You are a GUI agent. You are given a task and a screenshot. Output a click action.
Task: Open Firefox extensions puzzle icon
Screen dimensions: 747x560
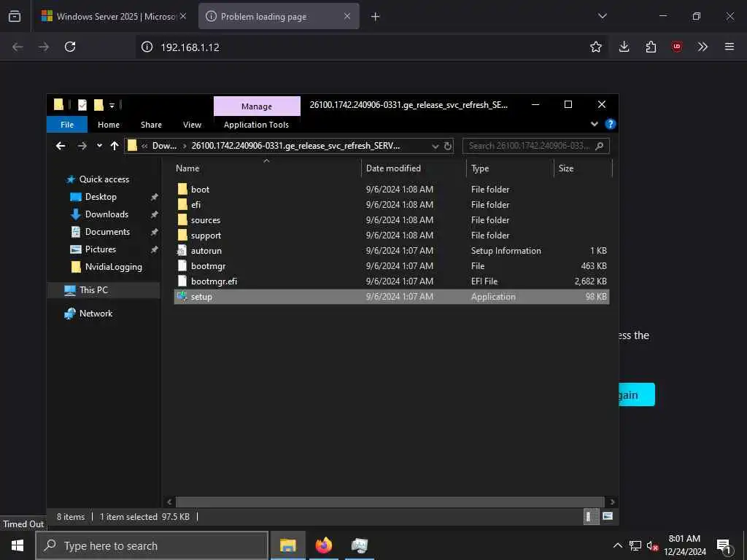point(651,47)
